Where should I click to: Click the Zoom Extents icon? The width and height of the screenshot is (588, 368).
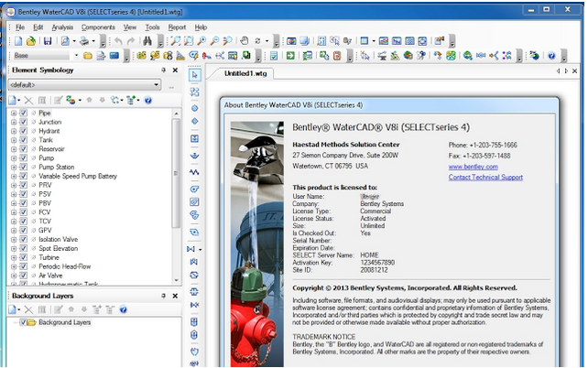click(176, 41)
